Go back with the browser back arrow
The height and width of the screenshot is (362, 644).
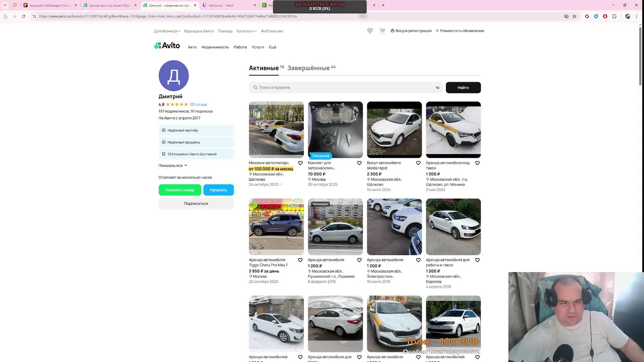click(5, 16)
